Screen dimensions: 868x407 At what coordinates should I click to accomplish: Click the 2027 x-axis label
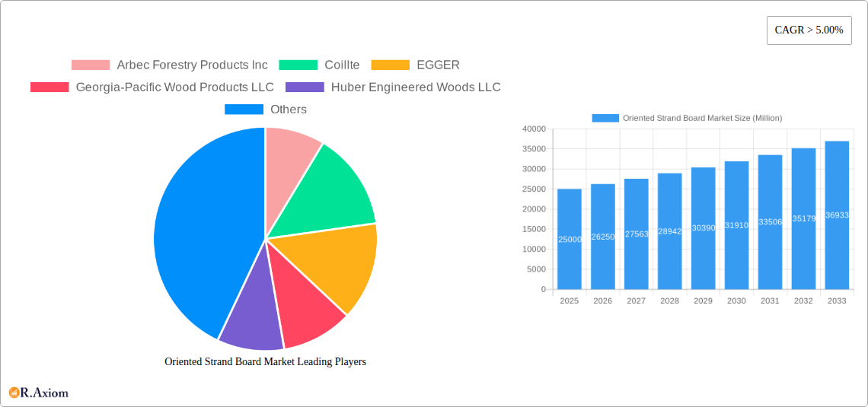(x=636, y=300)
